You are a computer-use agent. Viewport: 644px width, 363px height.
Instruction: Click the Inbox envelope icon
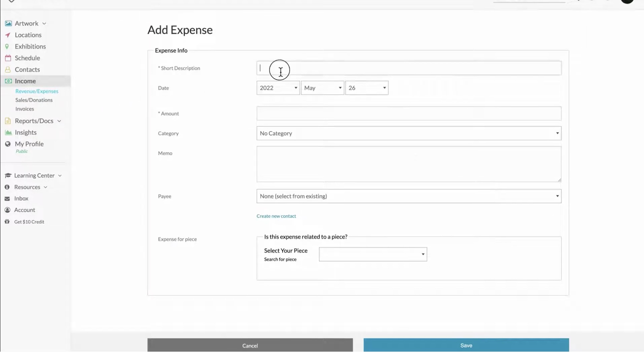[7, 199]
